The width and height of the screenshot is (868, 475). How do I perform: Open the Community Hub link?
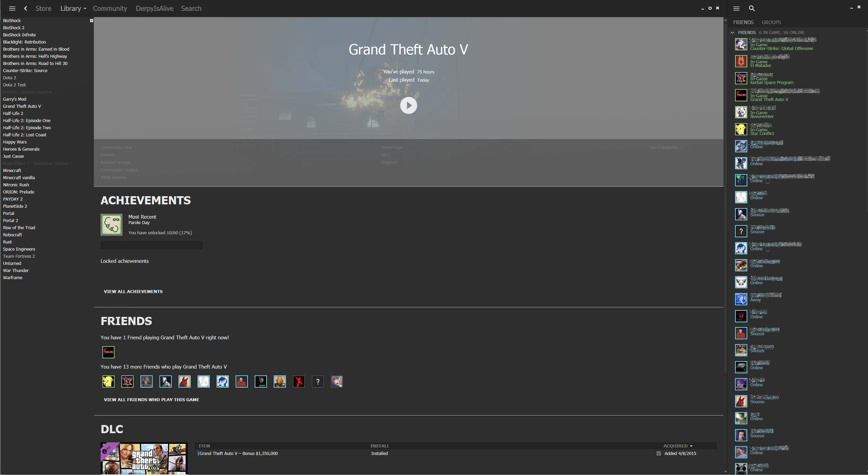click(x=116, y=148)
